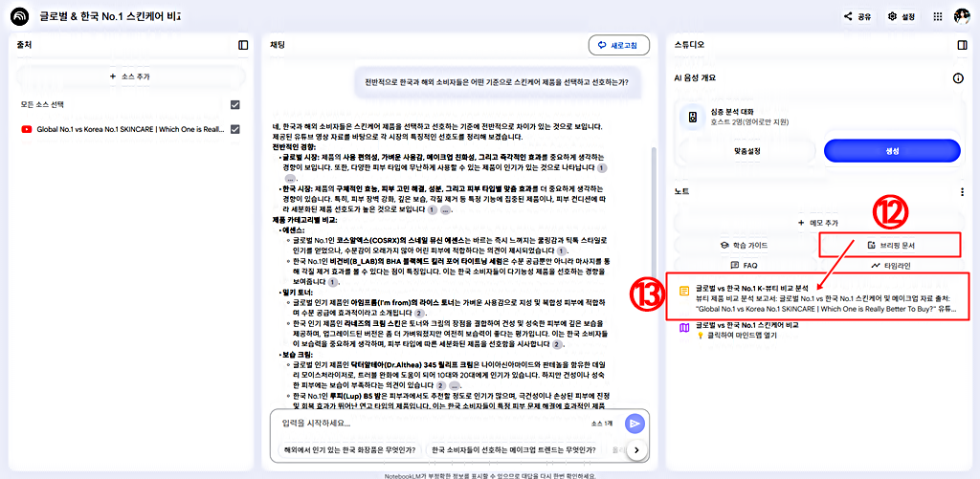Click the 심층 분석 대화 speaker icon
Screen dimensions: 980x479
(693, 117)
